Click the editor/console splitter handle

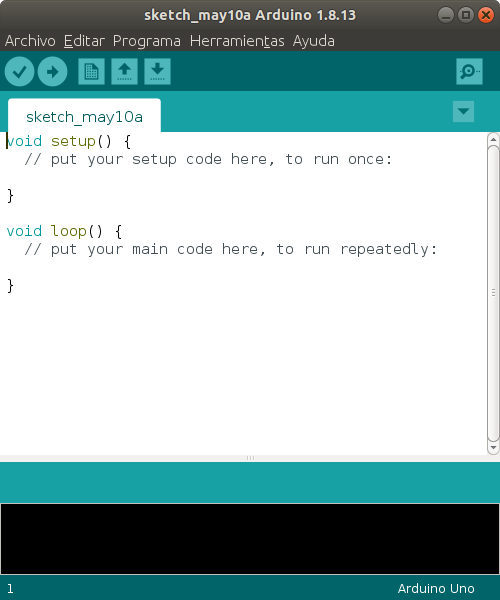(x=250, y=458)
